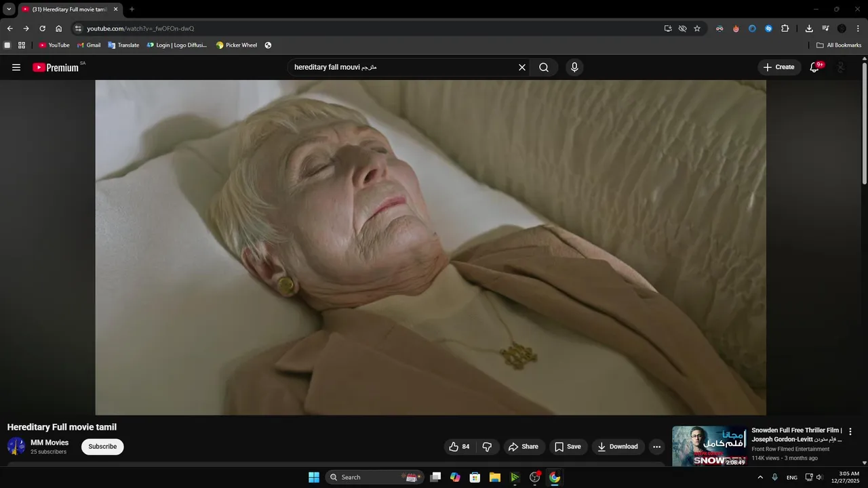
Task: Open Copilot from the taskbar
Action: click(x=455, y=477)
